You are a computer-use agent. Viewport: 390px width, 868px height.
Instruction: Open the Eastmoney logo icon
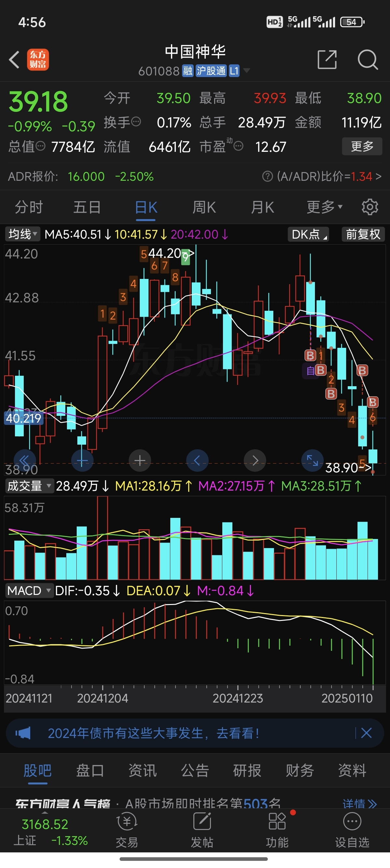[38, 59]
